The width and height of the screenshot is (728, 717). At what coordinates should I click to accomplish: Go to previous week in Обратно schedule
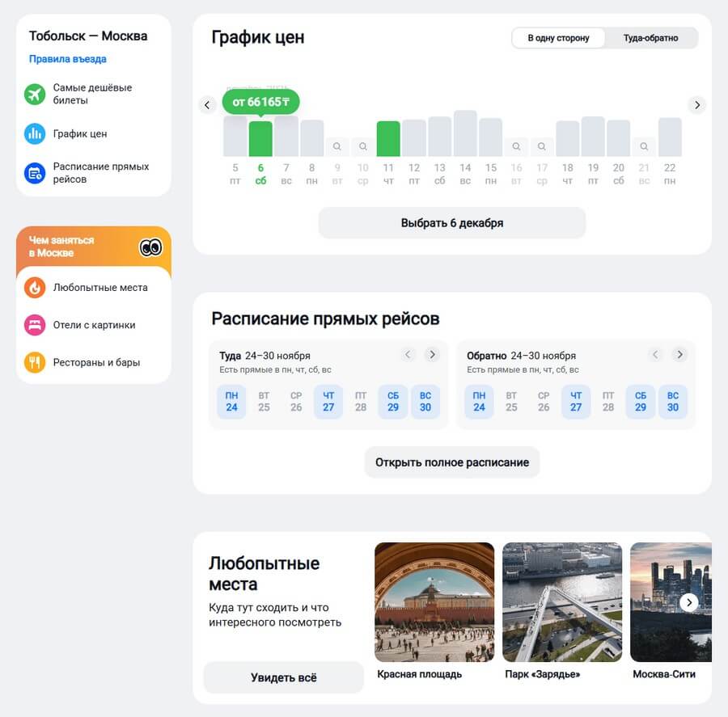[x=655, y=355]
